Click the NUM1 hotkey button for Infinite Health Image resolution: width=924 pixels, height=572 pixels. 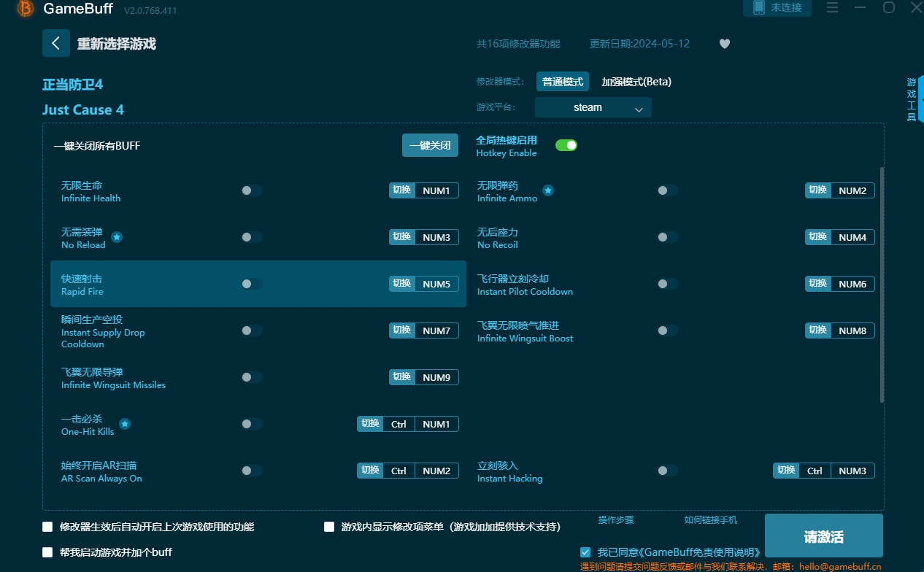[x=437, y=190]
